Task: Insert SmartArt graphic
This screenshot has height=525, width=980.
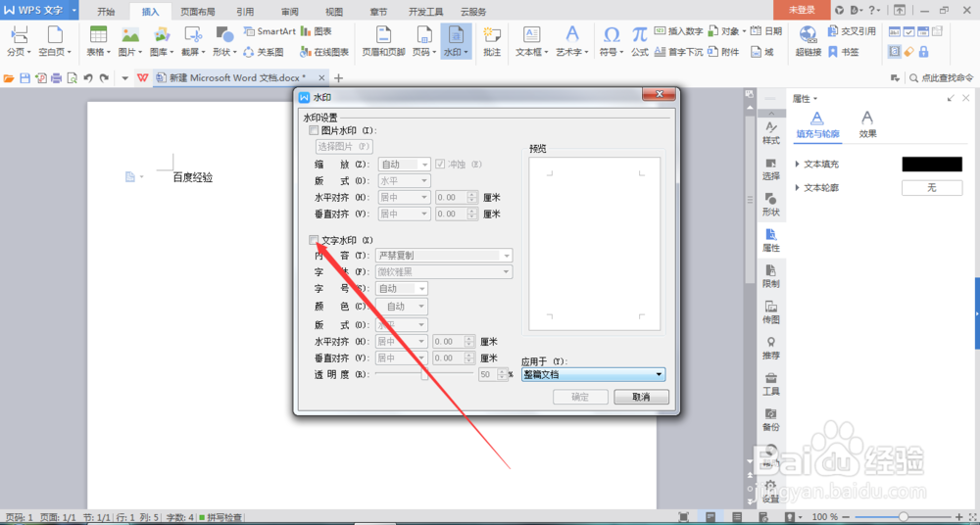Action: click(269, 31)
